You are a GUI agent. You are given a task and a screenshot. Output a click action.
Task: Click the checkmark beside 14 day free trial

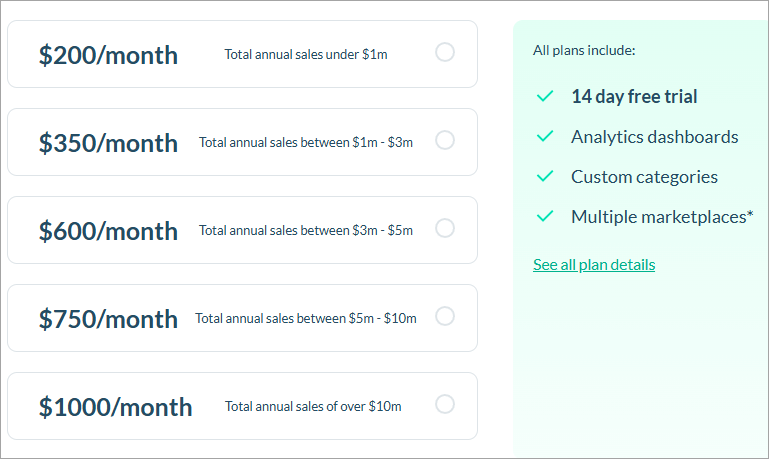[545, 97]
